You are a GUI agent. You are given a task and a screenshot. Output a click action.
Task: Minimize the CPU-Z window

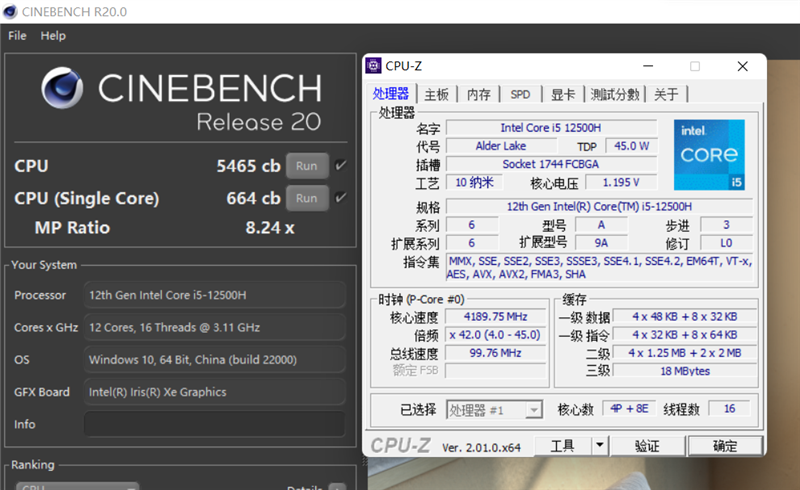(x=648, y=66)
